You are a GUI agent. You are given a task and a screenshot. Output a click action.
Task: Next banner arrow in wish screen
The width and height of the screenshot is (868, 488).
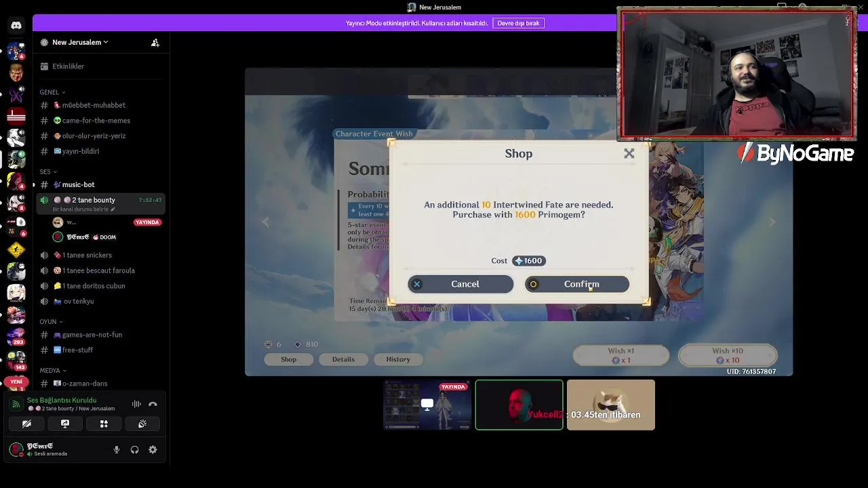[x=772, y=222]
